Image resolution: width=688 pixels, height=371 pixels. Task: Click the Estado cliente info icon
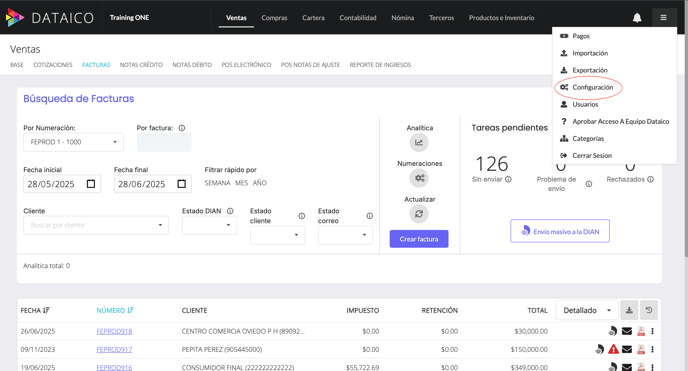[x=301, y=216]
